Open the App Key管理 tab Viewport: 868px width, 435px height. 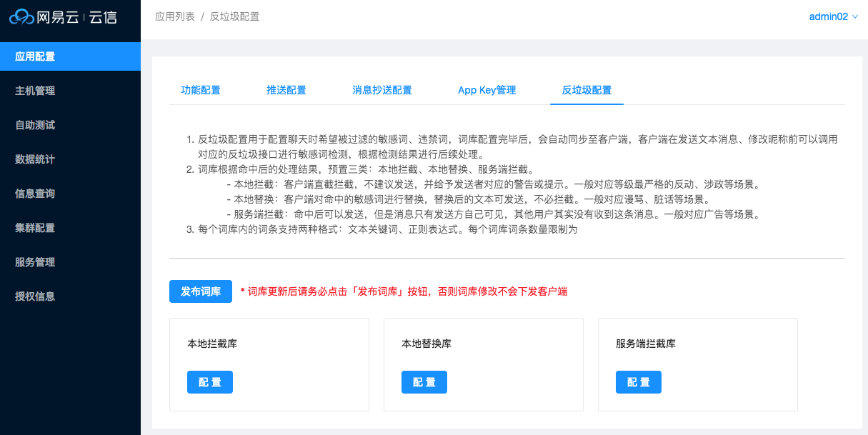pyautogui.click(x=487, y=91)
